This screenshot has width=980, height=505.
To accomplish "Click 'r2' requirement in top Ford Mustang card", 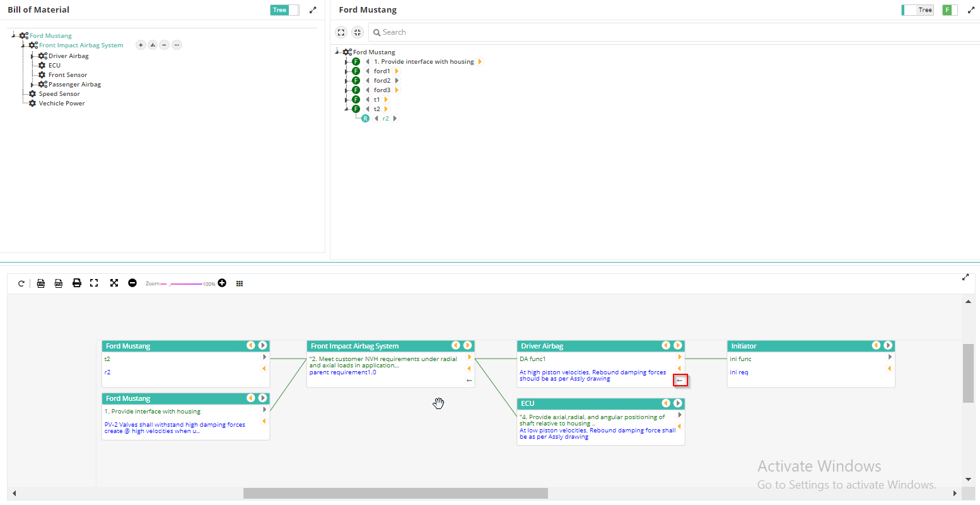I will [x=107, y=372].
